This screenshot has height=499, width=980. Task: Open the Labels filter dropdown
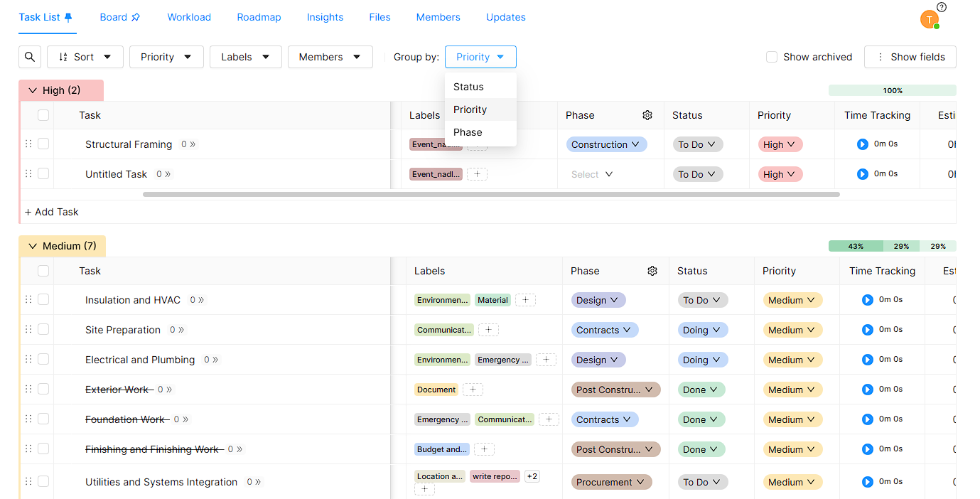coord(245,57)
